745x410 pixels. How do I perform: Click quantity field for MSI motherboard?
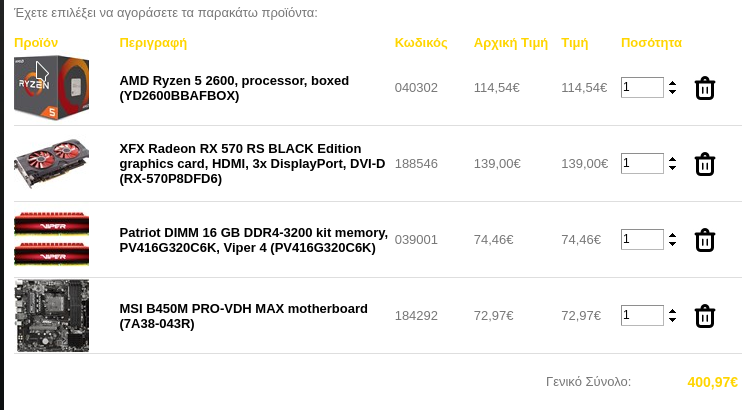point(642,315)
